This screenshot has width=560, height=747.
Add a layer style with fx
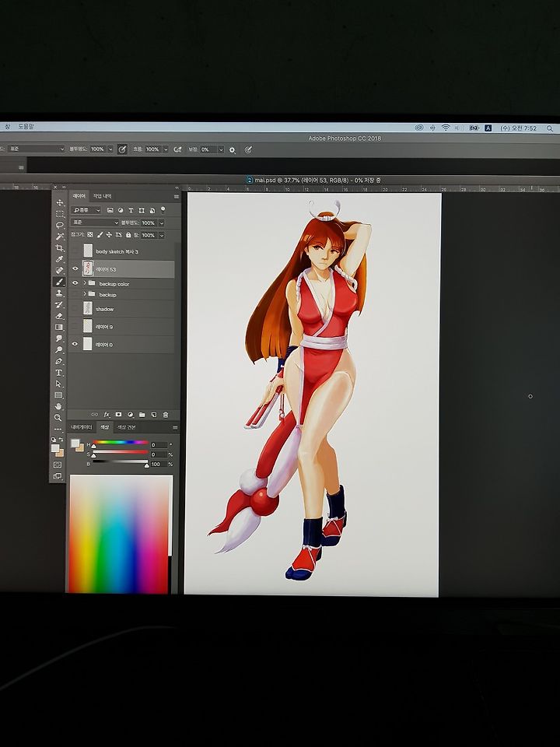(x=107, y=415)
